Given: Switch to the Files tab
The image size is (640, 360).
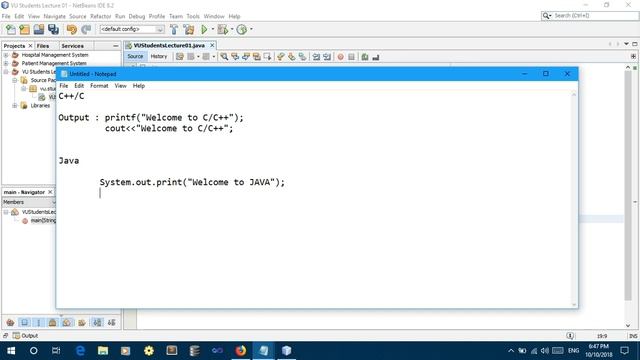Looking at the screenshot, I should coord(43,46).
